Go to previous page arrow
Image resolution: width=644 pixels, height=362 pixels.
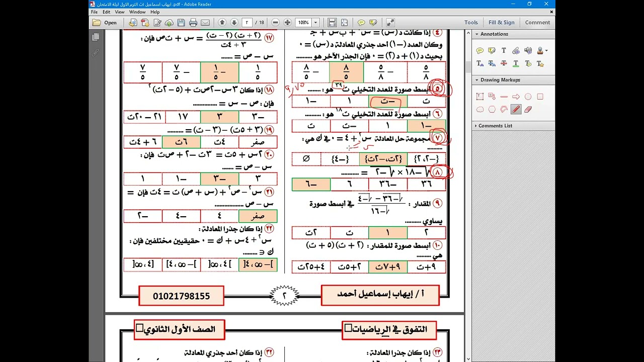point(222,23)
